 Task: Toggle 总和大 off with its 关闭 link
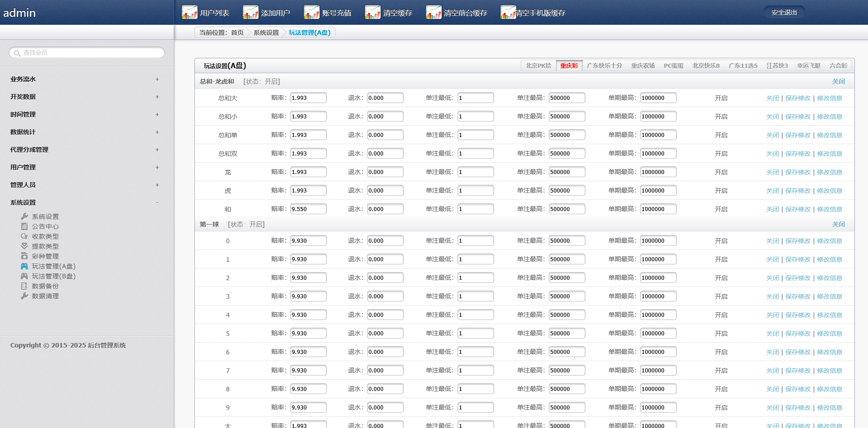[772, 98]
